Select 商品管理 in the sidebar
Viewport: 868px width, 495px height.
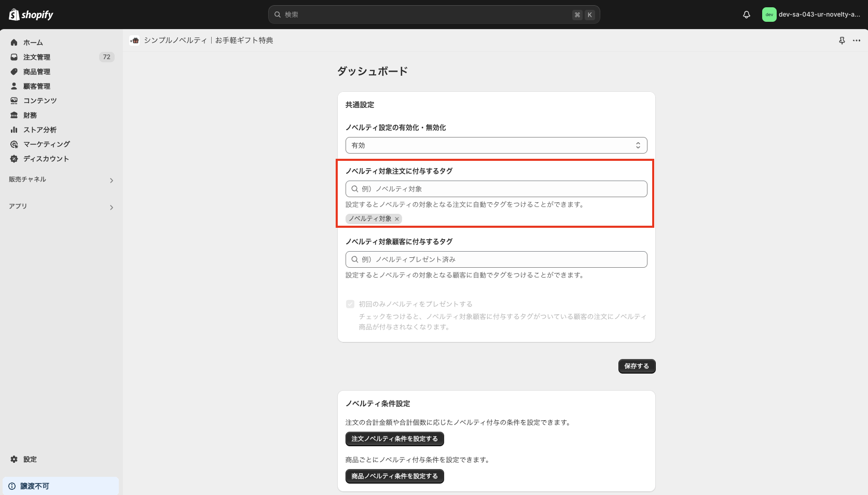pyautogui.click(x=36, y=71)
